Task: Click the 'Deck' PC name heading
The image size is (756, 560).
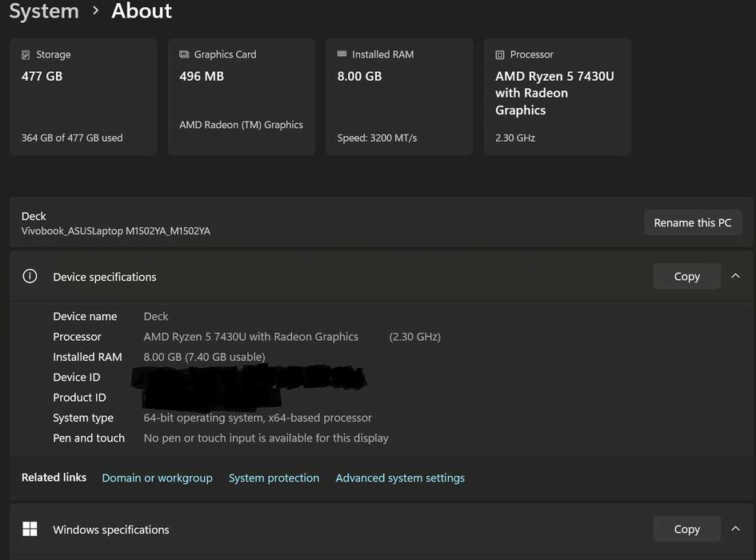Action: pyautogui.click(x=34, y=216)
